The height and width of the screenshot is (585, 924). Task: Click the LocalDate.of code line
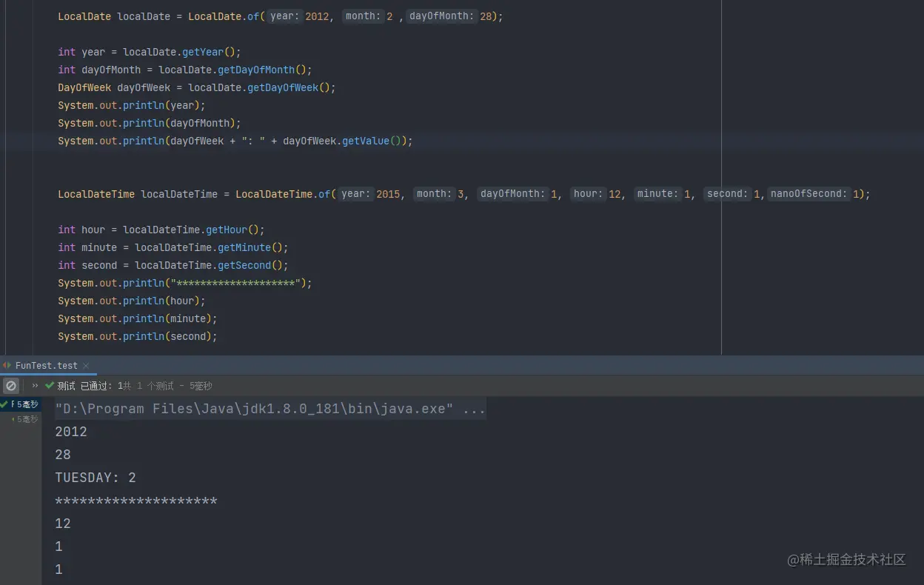click(281, 16)
